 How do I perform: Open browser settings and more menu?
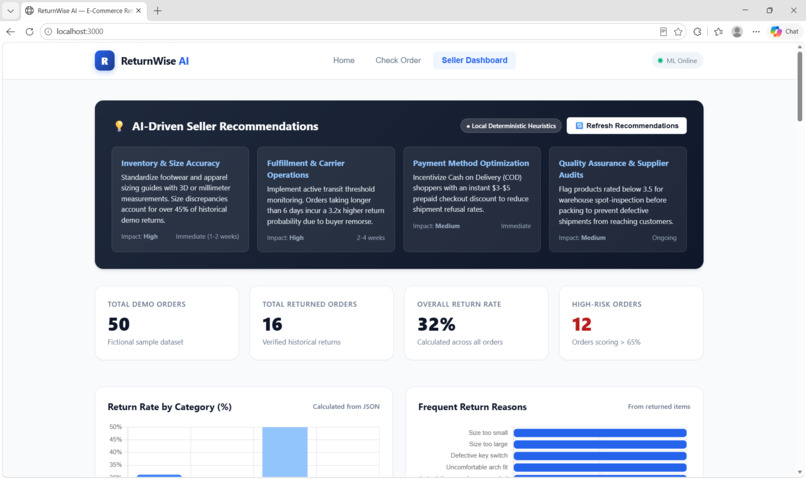coord(756,31)
